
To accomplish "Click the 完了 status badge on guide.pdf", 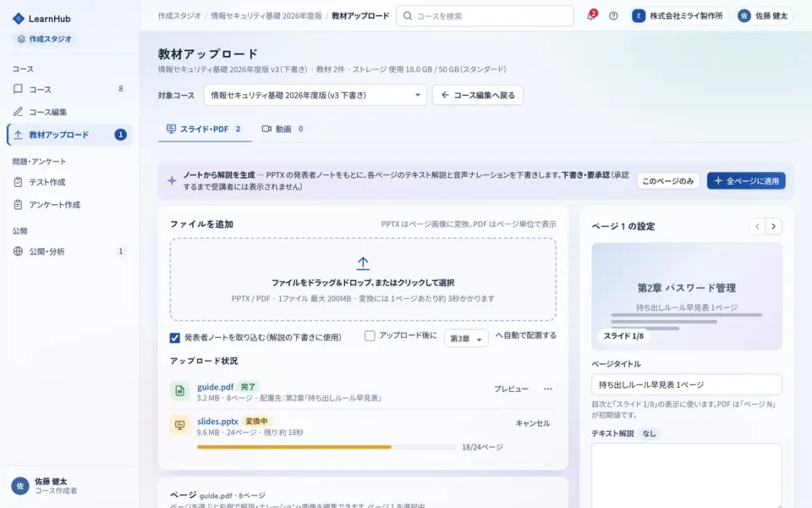I will point(248,387).
